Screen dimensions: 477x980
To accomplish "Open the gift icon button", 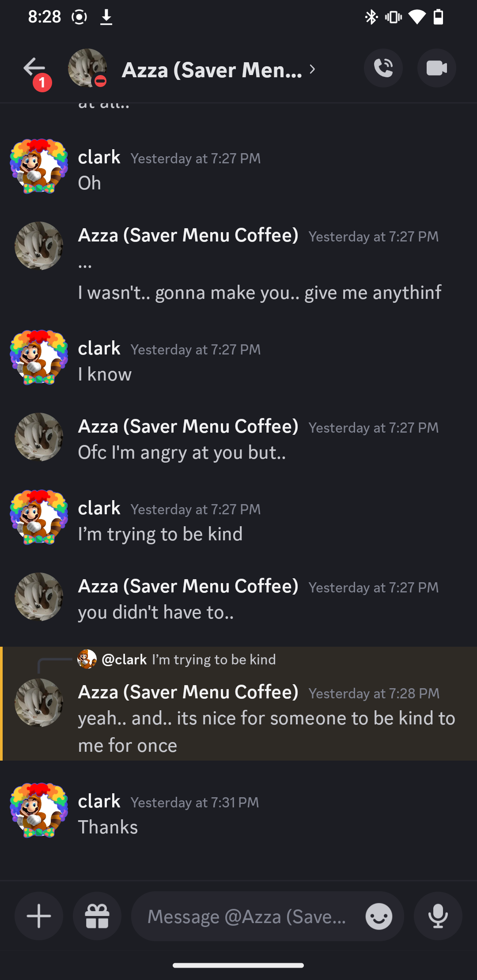I will click(97, 916).
